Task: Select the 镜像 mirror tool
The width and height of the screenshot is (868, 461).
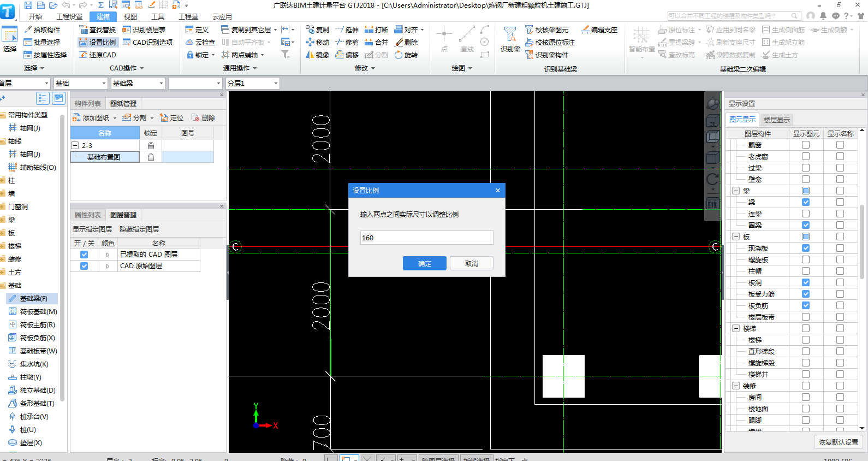Action: coord(318,55)
